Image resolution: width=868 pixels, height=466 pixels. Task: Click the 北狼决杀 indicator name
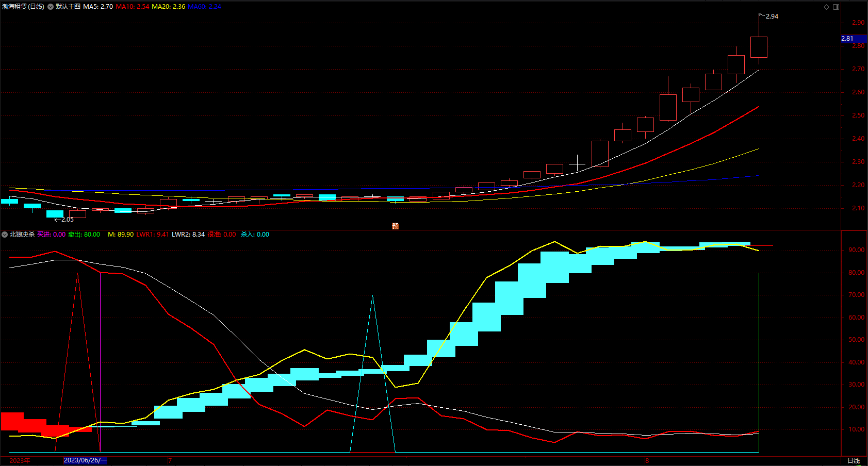(x=22, y=235)
